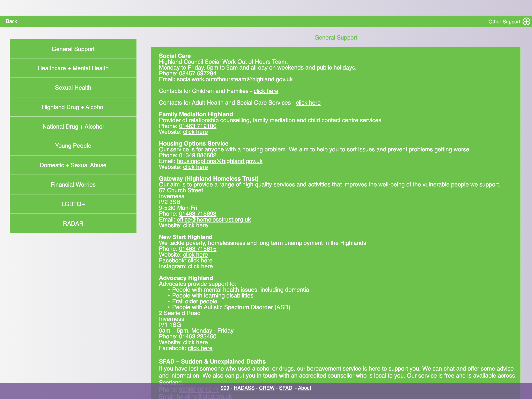Call Social Care phone 08457 697284
This screenshot has height=399, width=532.
click(197, 73)
